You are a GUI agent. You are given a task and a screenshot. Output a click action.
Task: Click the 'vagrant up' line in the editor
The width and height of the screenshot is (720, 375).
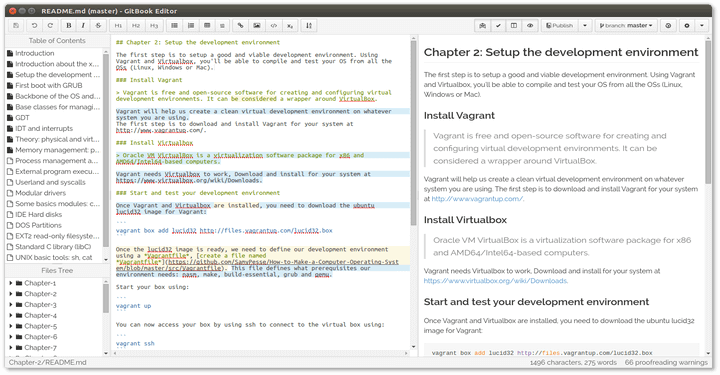click(x=133, y=306)
